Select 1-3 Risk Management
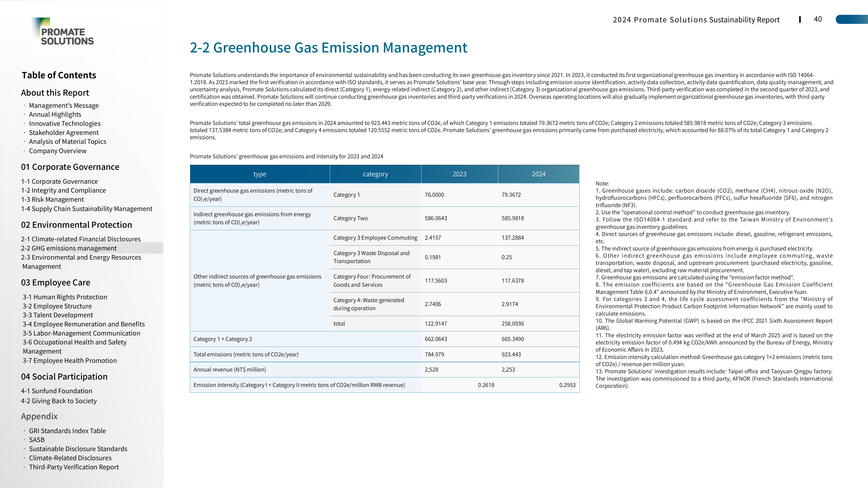Viewport: 868px width, 488px height. (52, 199)
